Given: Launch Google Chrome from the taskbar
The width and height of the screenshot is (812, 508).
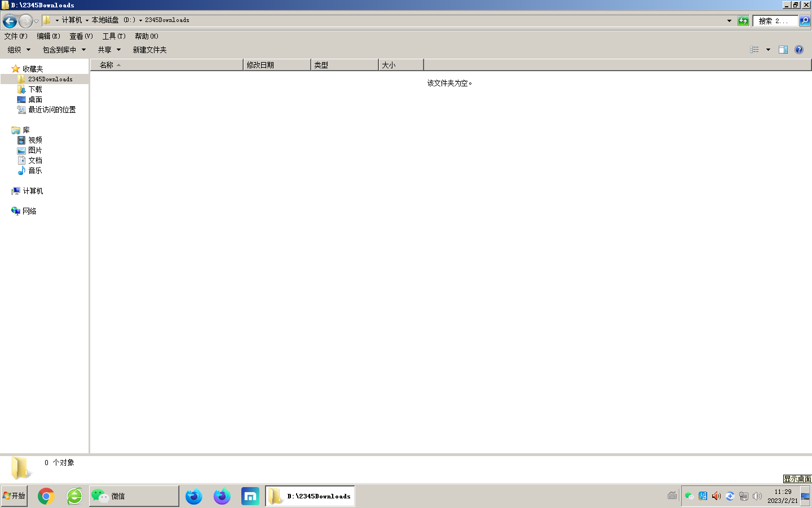Looking at the screenshot, I should pyautogui.click(x=46, y=496).
